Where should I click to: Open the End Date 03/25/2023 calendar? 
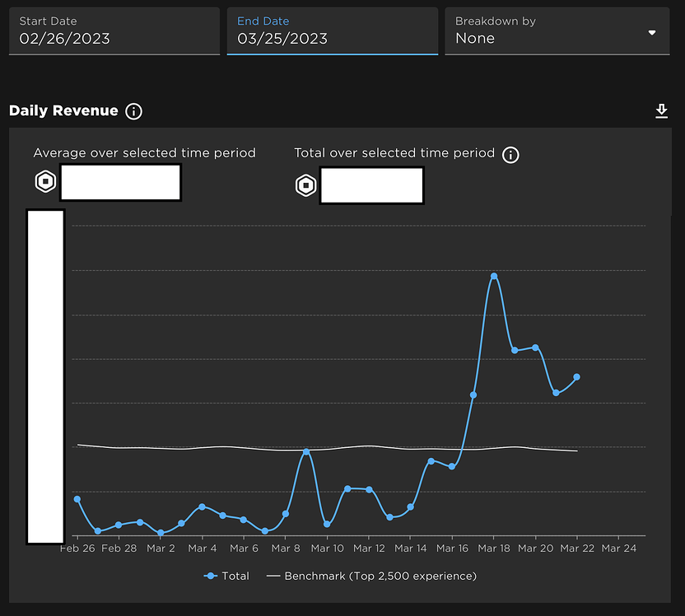[332, 31]
